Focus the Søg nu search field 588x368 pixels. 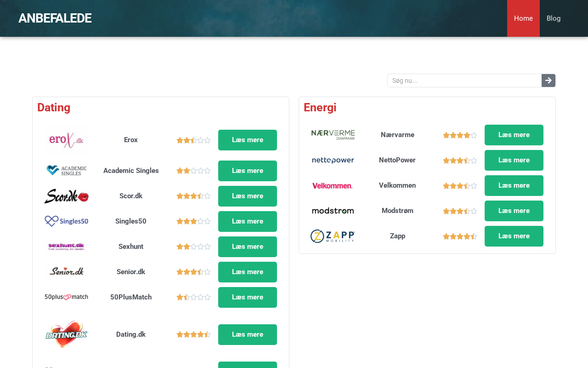pos(464,80)
